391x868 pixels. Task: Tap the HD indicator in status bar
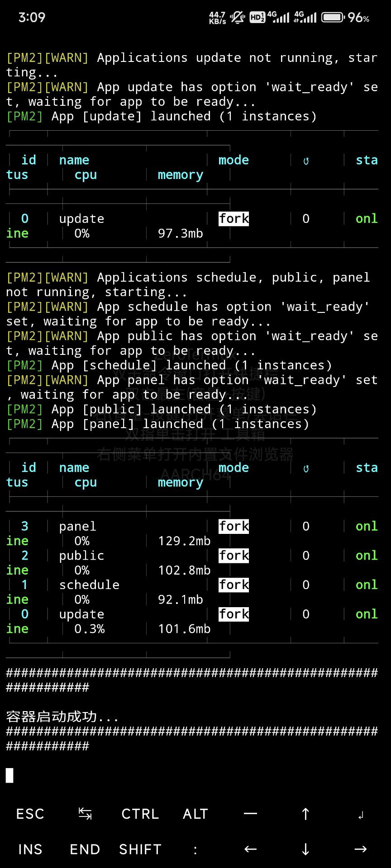tap(257, 18)
